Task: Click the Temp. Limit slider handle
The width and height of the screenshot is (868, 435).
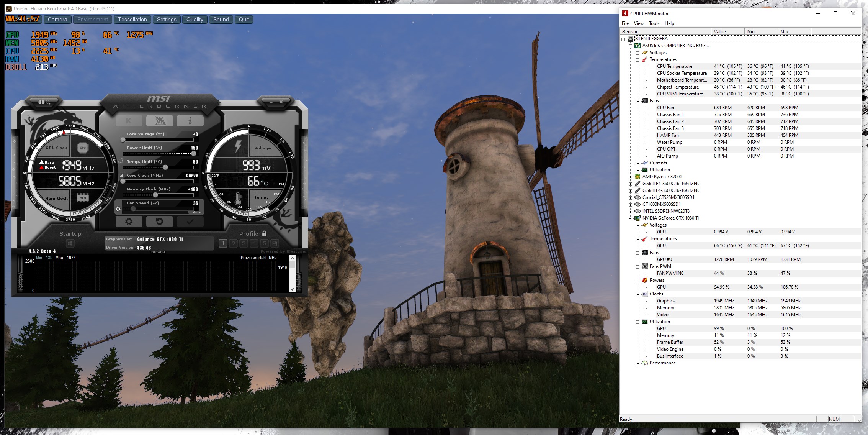Action: point(165,167)
